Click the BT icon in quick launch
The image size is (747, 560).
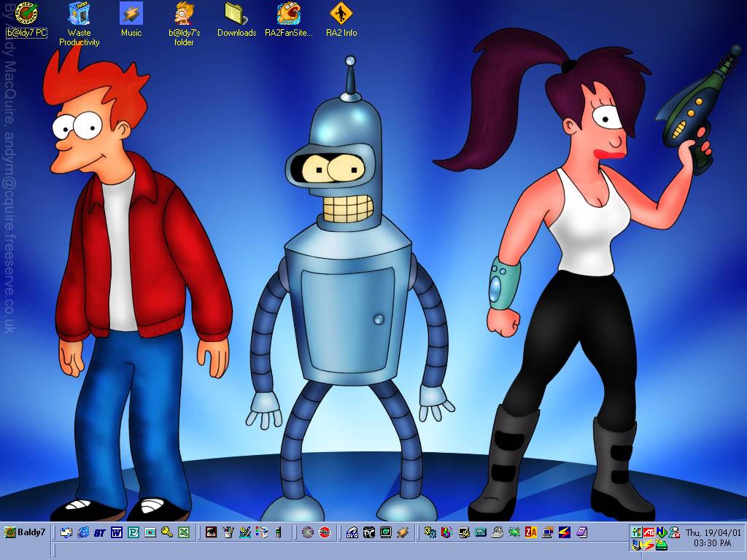[x=100, y=532]
